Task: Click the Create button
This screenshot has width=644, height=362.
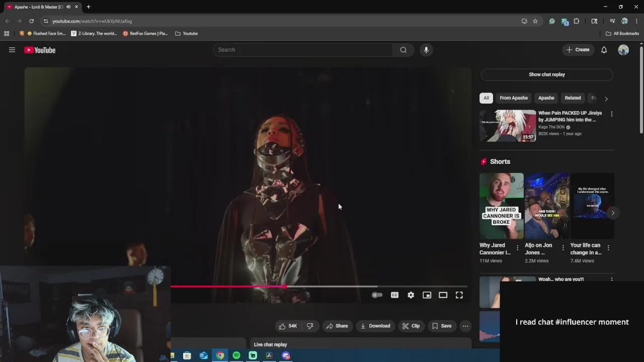Action: (x=578, y=50)
